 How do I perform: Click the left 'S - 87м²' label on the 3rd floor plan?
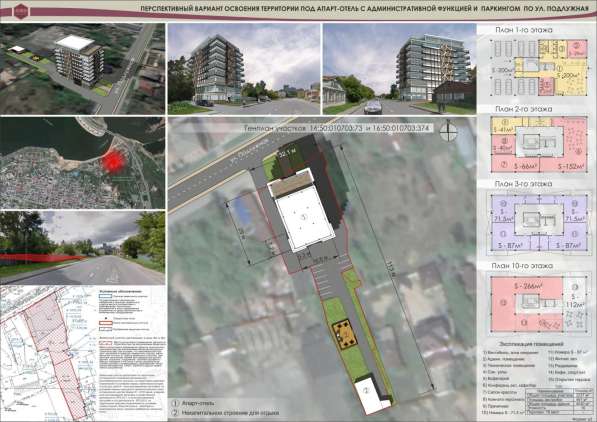pos(512,246)
